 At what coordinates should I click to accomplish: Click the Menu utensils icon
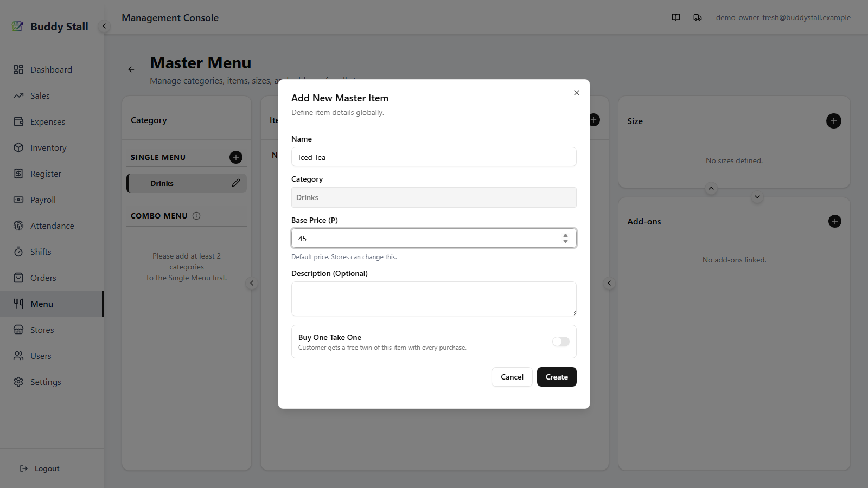[x=18, y=304]
